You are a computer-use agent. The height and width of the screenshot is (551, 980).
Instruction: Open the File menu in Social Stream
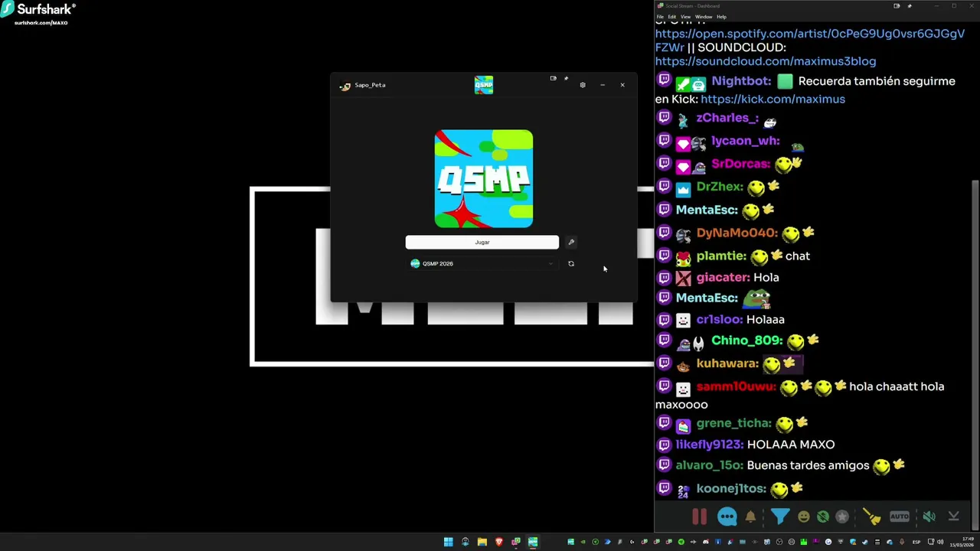click(660, 17)
